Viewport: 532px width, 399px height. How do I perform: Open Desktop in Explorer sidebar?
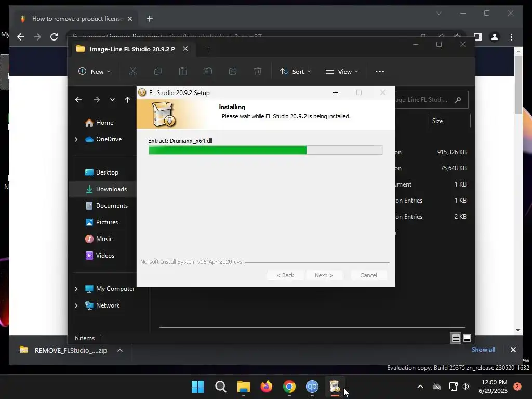[x=102, y=172]
